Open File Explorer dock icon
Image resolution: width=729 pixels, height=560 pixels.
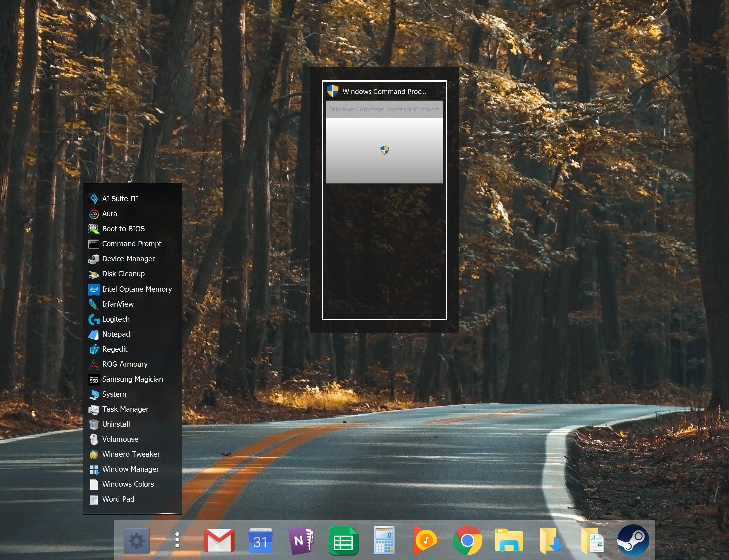pos(508,540)
